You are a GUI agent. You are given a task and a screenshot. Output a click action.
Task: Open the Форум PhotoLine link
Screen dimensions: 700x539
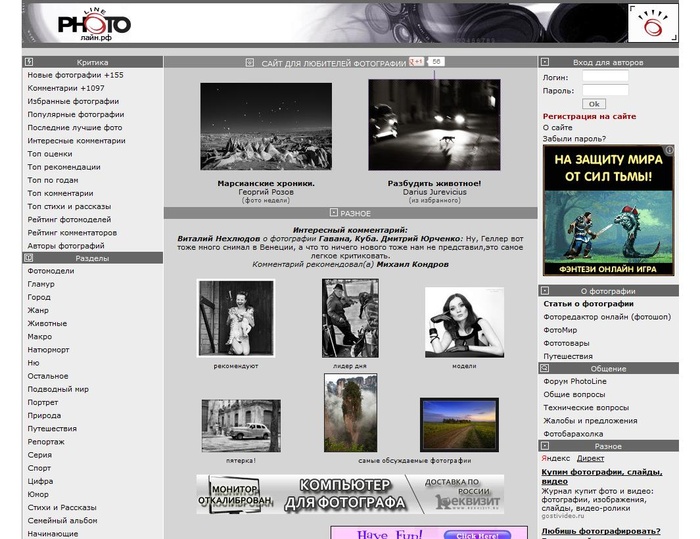click(575, 381)
